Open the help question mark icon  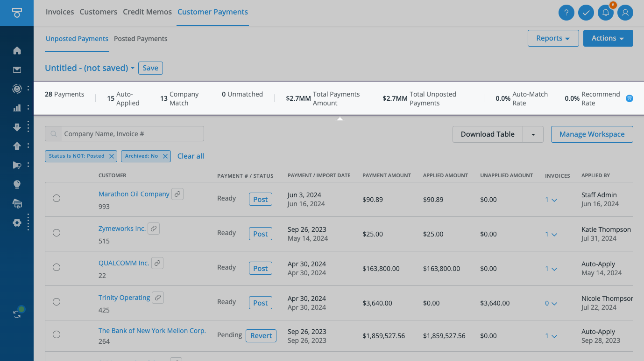566,13
